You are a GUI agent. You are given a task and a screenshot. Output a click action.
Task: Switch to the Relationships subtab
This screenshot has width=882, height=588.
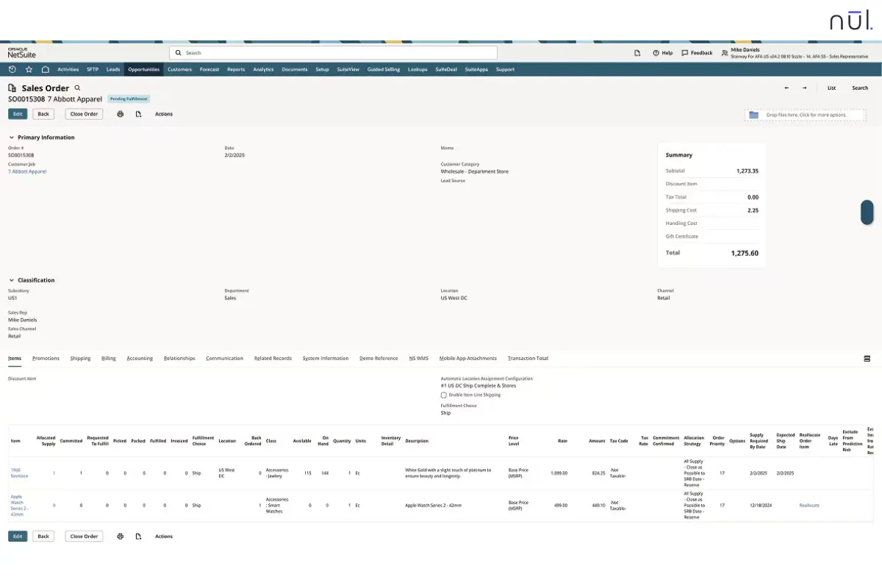(x=179, y=359)
